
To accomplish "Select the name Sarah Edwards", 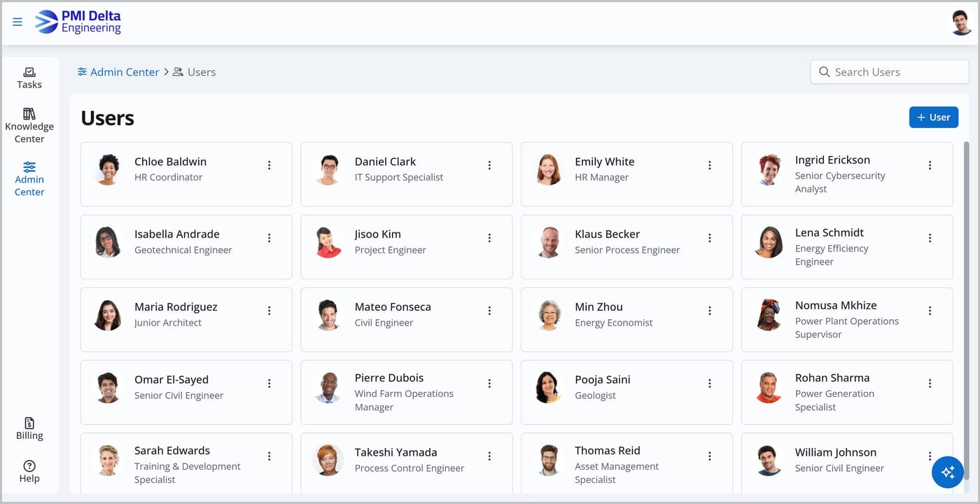I will [x=172, y=451].
